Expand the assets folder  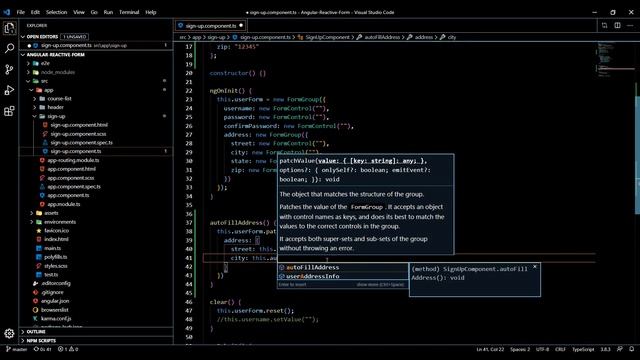coord(32,213)
